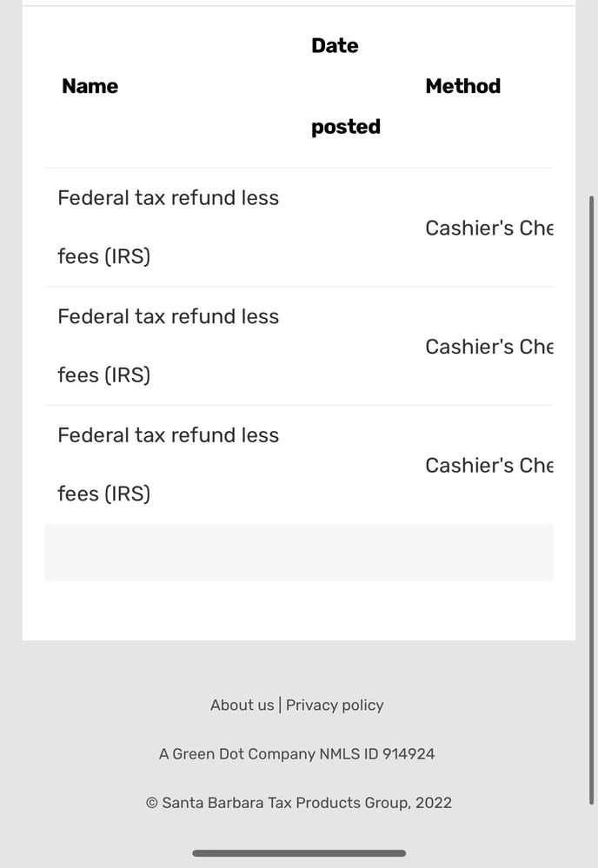Tap first row's Cashier's Check method

point(489,228)
